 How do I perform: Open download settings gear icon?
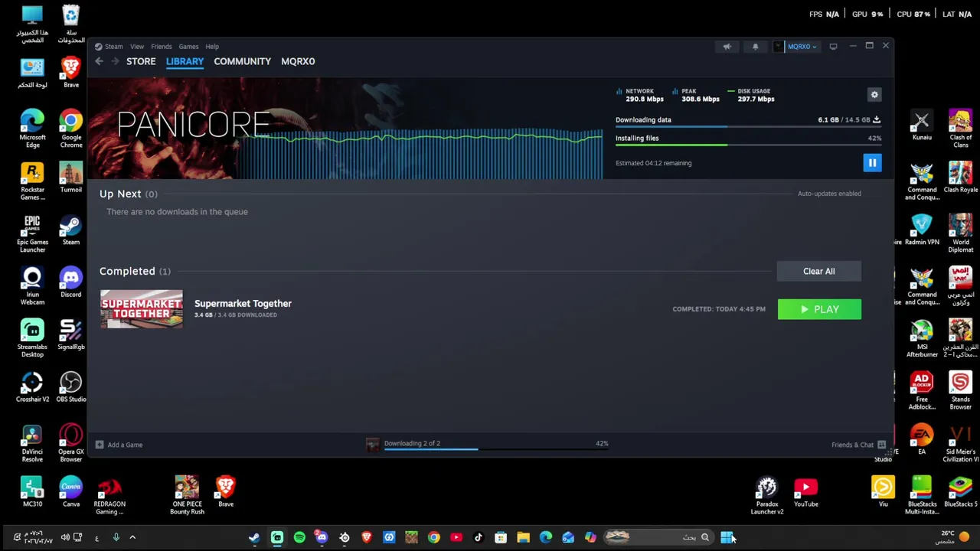coord(874,95)
